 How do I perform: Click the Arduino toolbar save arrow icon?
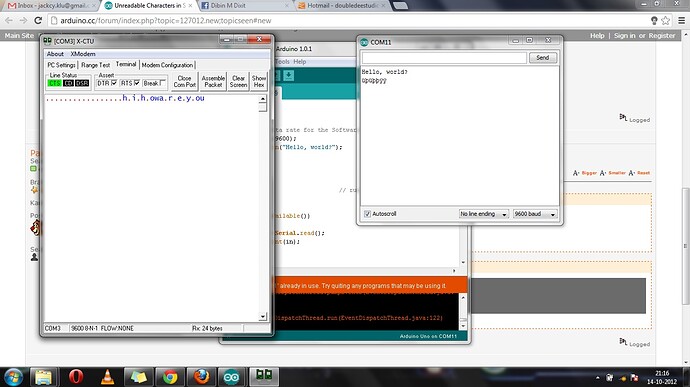pyautogui.click(x=288, y=75)
